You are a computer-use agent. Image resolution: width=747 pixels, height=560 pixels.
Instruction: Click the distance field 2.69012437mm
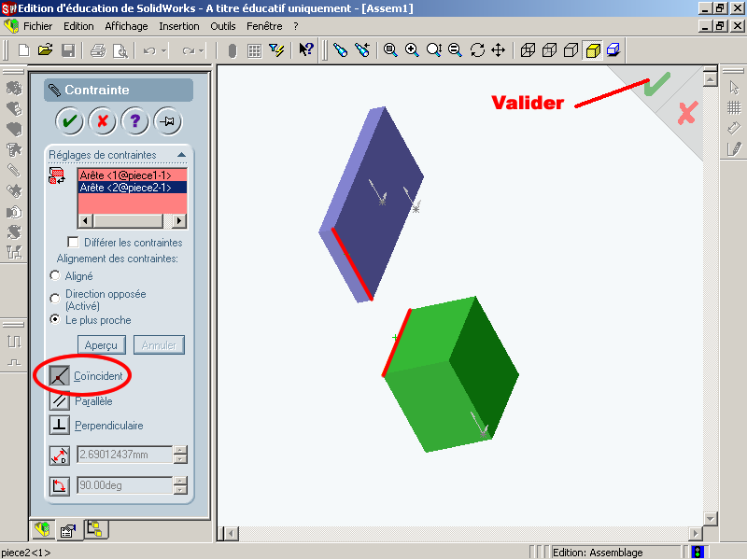click(x=125, y=455)
